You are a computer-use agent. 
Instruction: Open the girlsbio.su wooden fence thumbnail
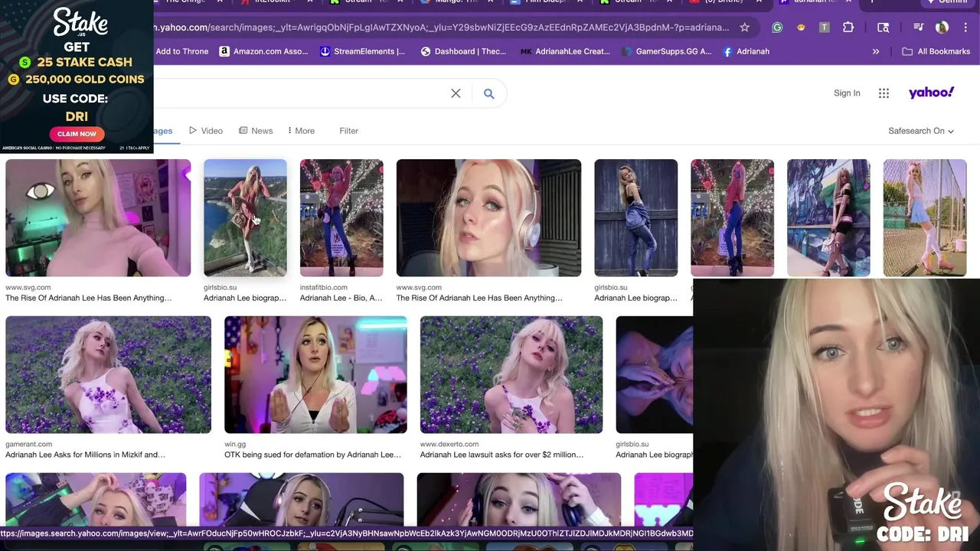636,218
